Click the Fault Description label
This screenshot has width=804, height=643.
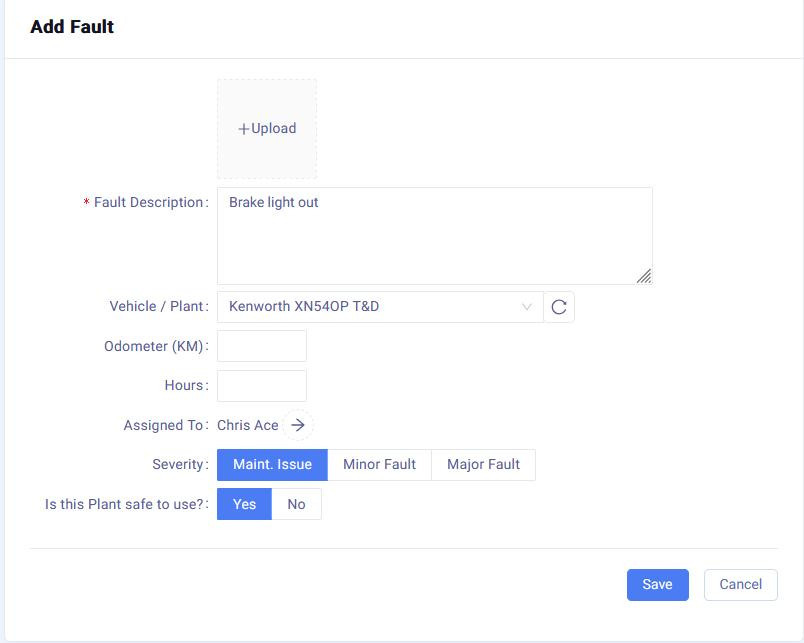pyautogui.click(x=149, y=203)
